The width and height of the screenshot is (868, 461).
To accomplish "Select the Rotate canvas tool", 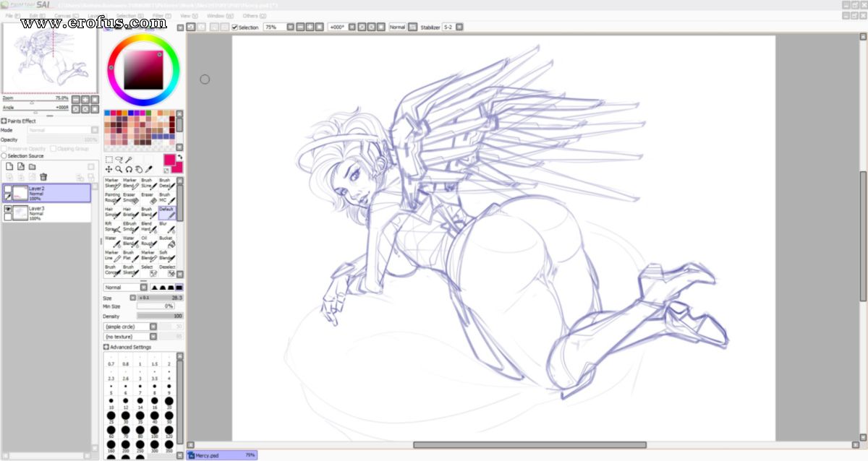I will pyautogui.click(x=129, y=169).
